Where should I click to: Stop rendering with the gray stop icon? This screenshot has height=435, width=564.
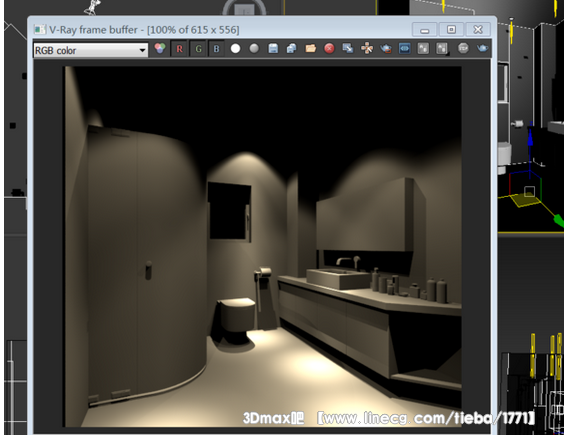(x=463, y=48)
